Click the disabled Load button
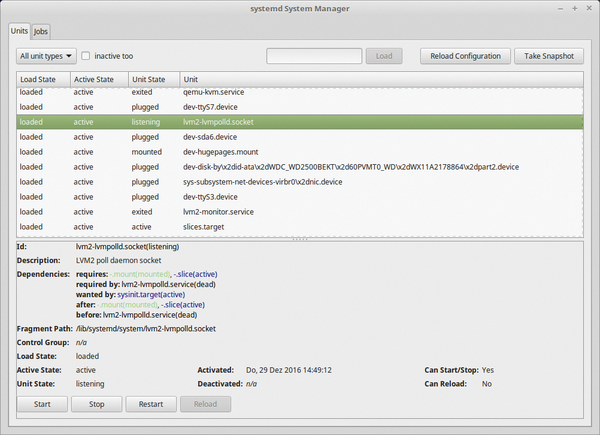This screenshot has height=435, width=600. [384, 56]
